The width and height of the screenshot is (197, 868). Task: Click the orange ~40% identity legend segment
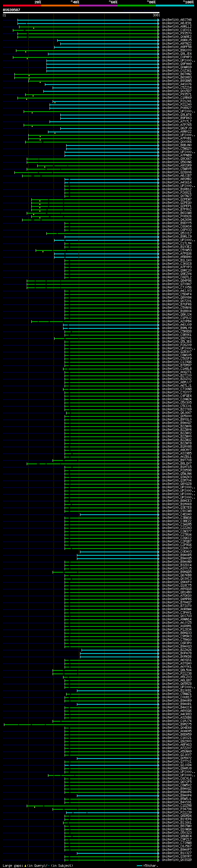[x=60, y=6]
